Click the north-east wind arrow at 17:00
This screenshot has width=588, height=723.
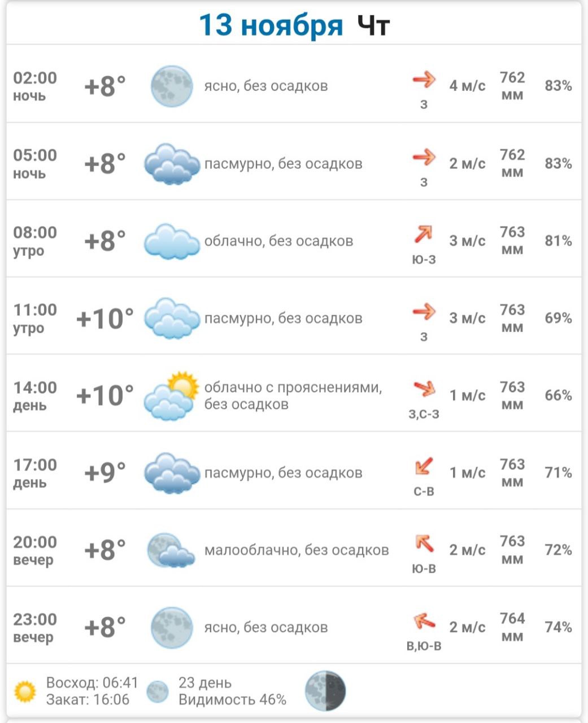tap(424, 466)
